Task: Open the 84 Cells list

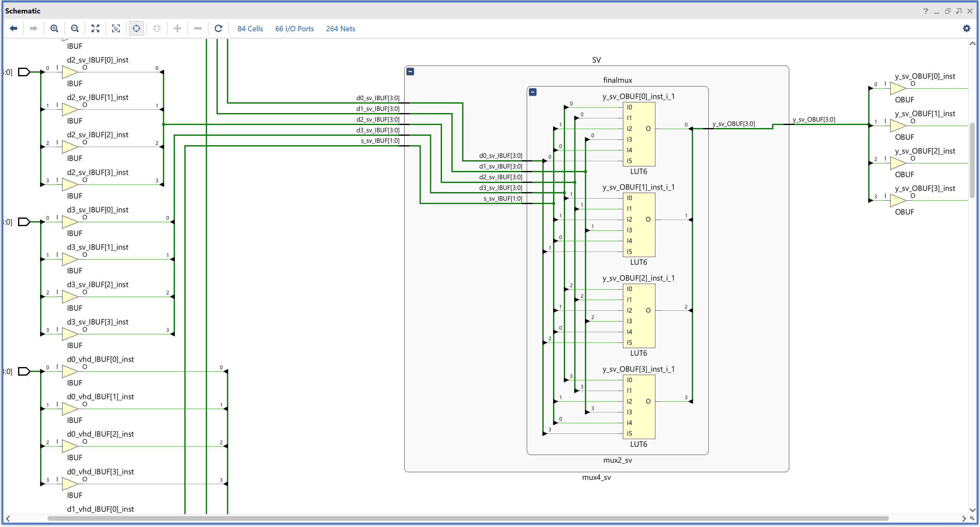Action: pyautogui.click(x=250, y=28)
